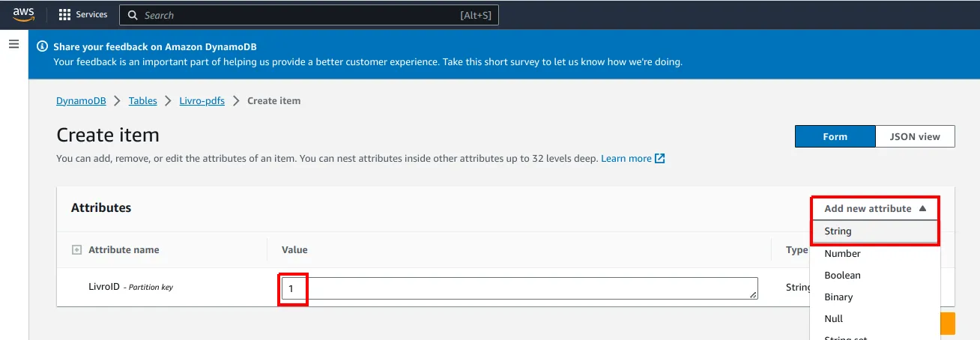
Task: Expand all attributes with the plus icon
Action: [x=76, y=250]
